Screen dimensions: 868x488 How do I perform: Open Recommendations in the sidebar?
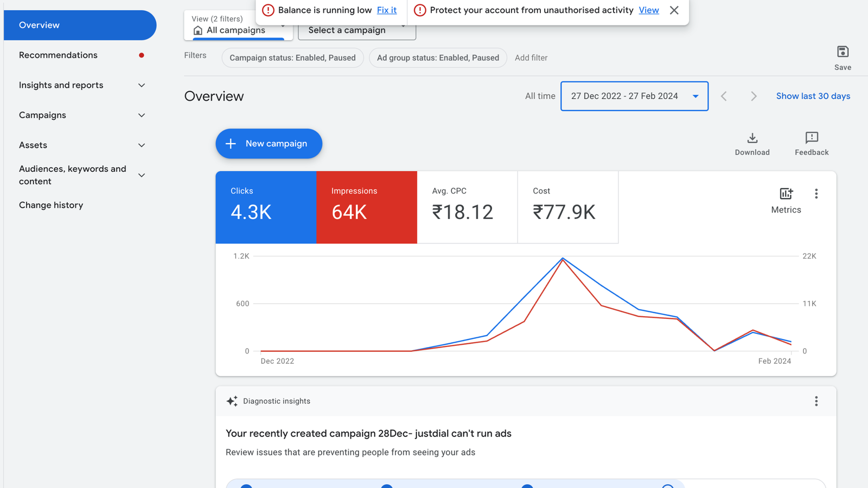pyautogui.click(x=59, y=55)
